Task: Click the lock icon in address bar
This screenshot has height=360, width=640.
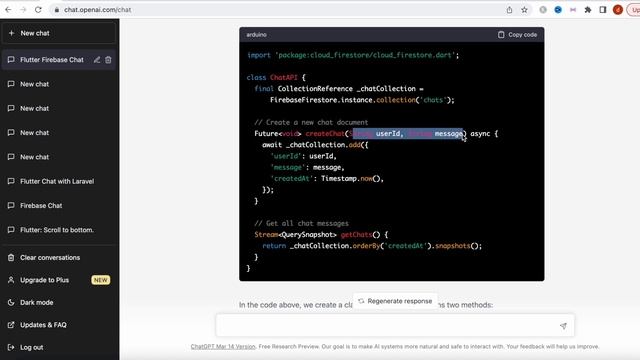Action: pyautogui.click(x=57, y=10)
